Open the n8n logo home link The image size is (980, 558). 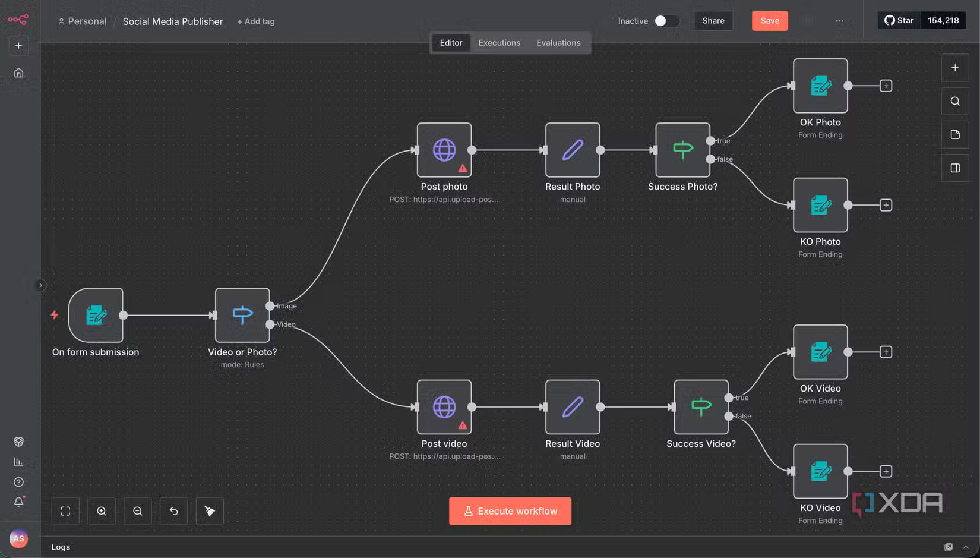pos(18,20)
